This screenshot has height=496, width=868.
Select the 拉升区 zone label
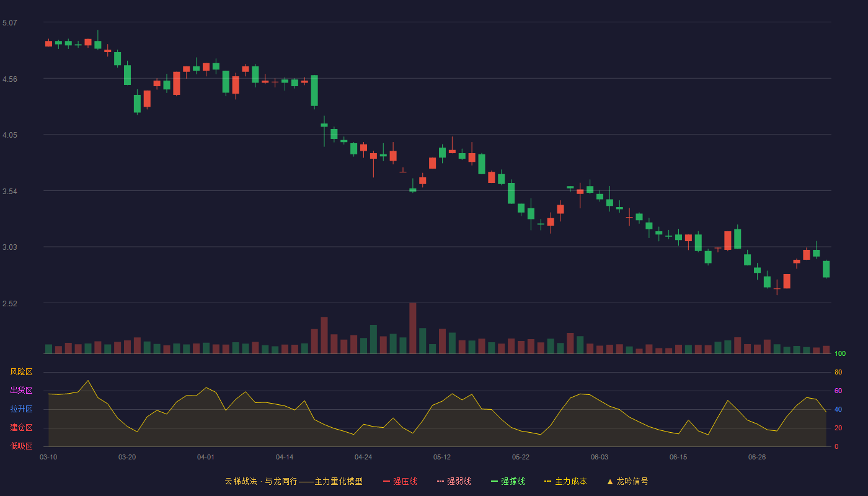click(x=21, y=409)
